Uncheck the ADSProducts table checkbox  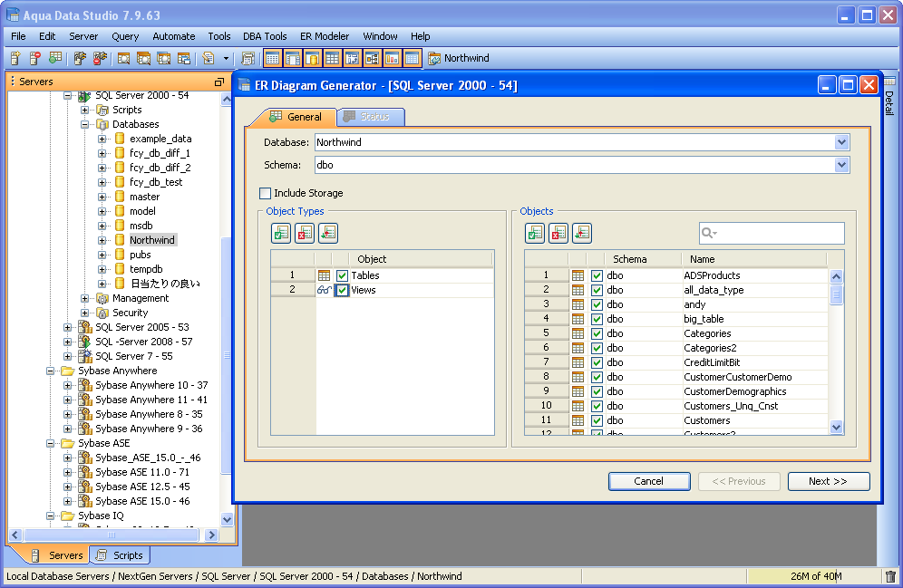[597, 275]
